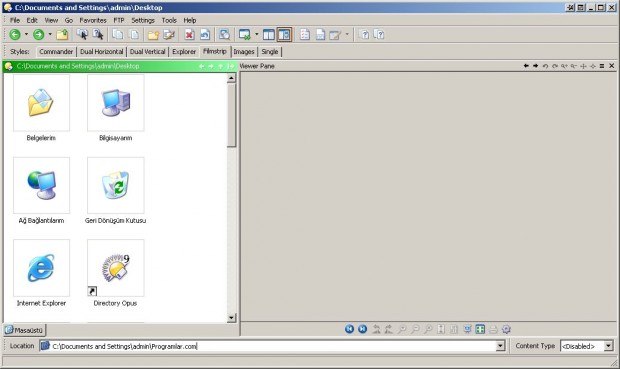Click the green Forward navigation arrow
Screen dimensions: 620x369
(38, 35)
